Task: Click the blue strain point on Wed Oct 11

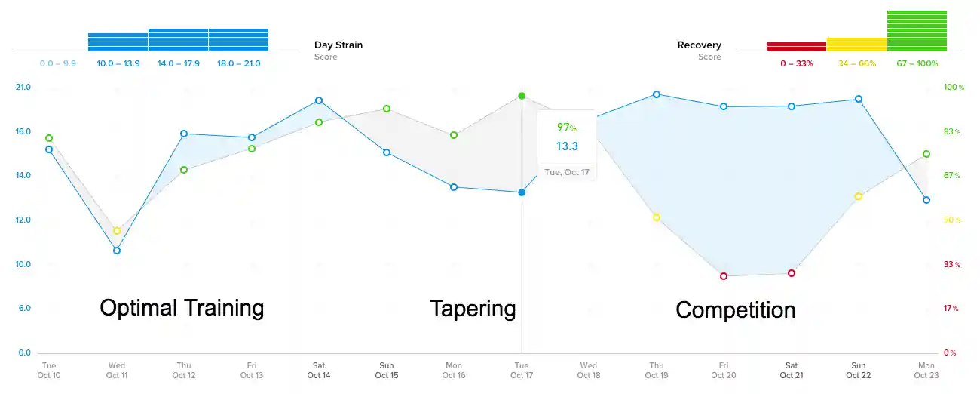Action: point(117,251)
